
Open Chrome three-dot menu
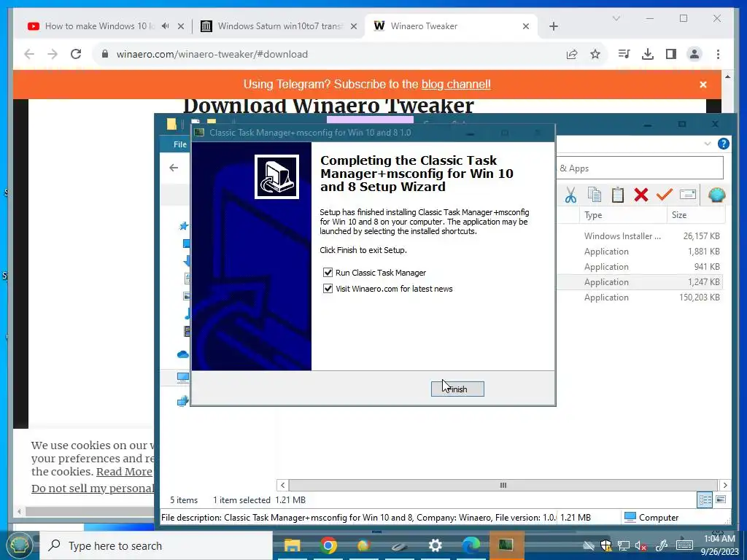pos(718,54)
